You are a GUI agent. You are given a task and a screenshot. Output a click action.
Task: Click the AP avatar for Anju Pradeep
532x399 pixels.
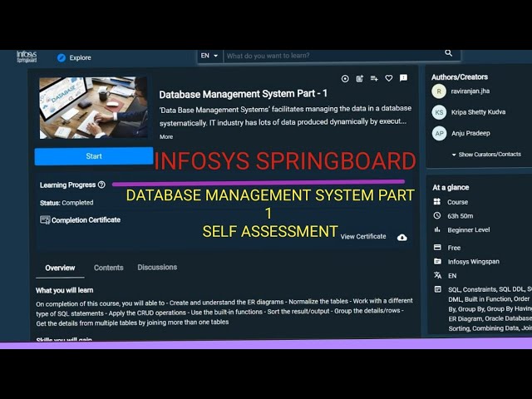click(x=439, y=133)
